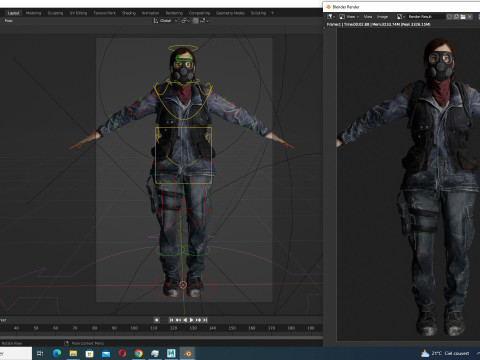Viewport: 480px width, 360px height.
Task: Open the Sculpting workspace tab
Action: point(55,13)
